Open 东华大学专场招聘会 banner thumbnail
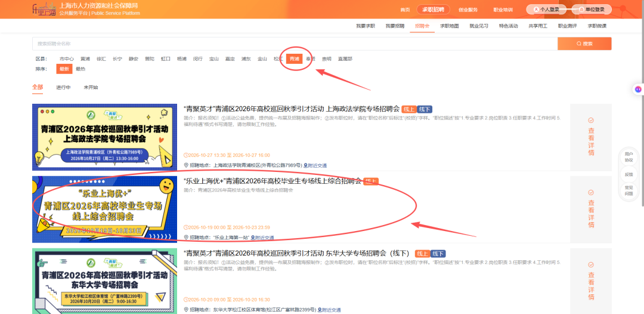 click(x=105, y=281)
